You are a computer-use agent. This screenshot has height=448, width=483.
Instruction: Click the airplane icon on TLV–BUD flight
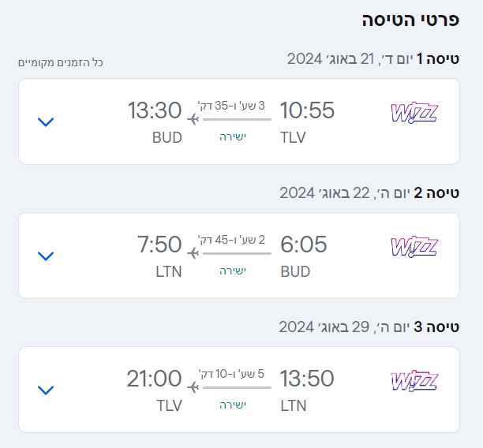click(193, 120)
